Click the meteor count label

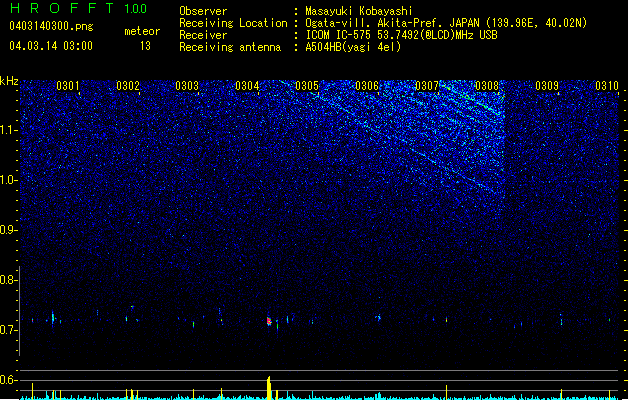[142, 31]
